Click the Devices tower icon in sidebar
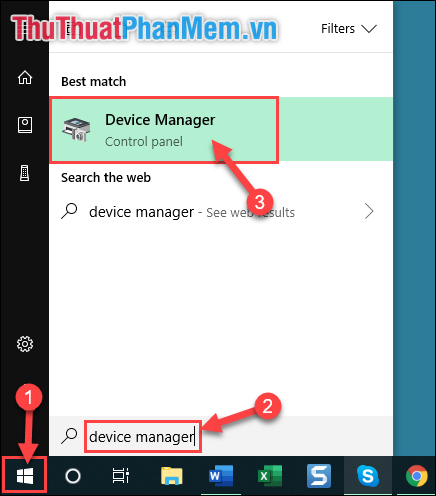 click(x=25, y=173)
